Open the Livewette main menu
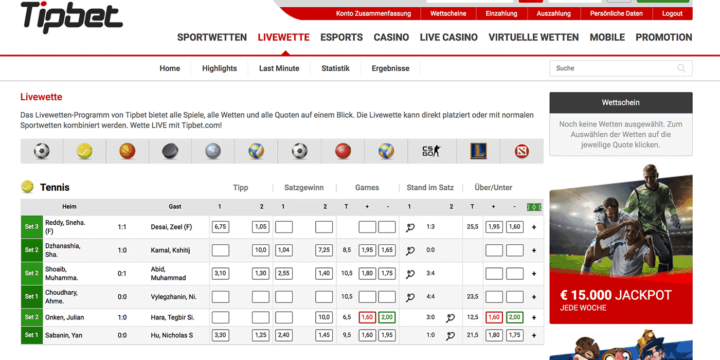 [x=283, y=38]
